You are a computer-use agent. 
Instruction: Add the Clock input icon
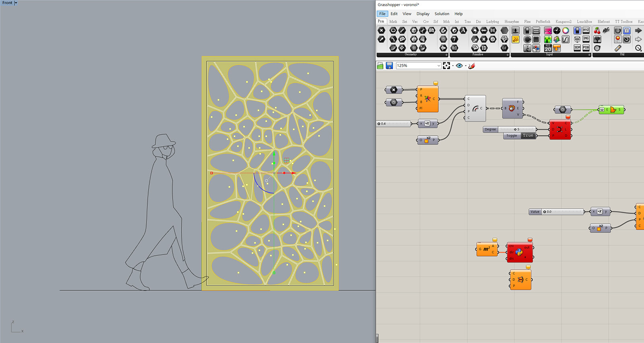[x=557, y=31]
